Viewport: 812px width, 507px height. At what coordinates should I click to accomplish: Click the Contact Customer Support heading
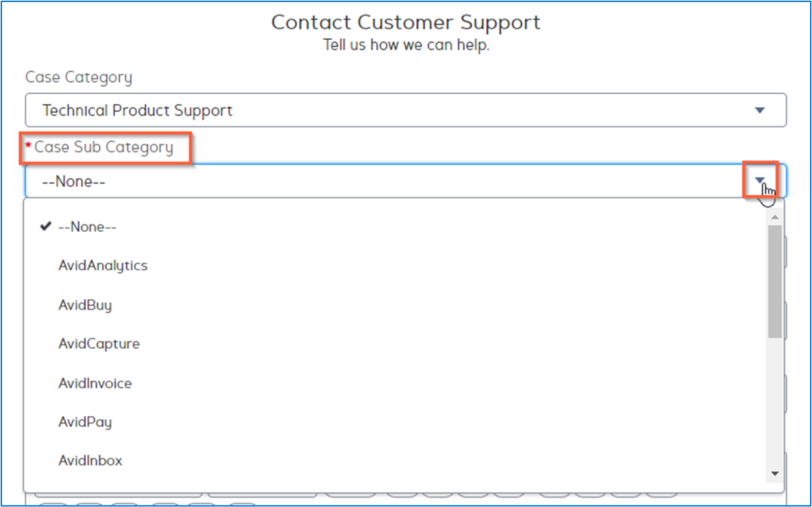pos(405,22)
